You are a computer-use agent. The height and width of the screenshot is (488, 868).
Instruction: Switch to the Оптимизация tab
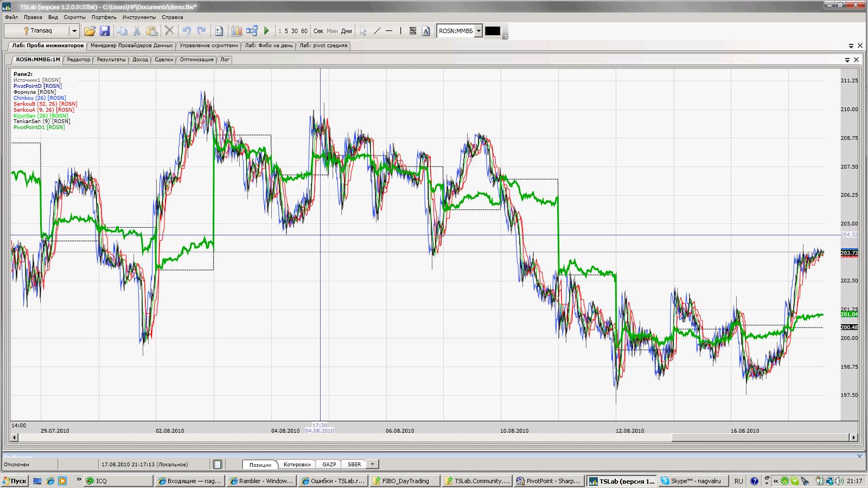pyautogui.click(x=196, y=60)
